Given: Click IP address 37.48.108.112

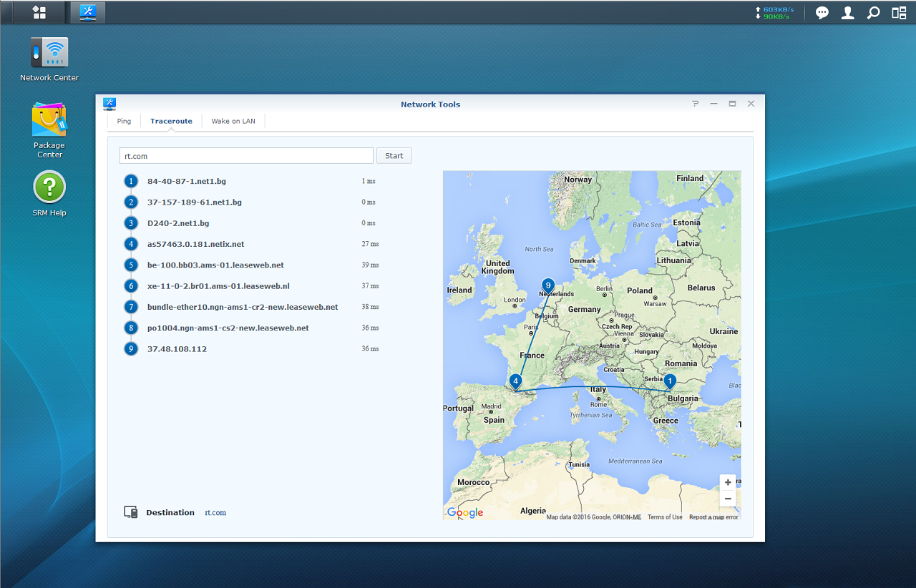Looking at the screenshot, I should 177,349.
